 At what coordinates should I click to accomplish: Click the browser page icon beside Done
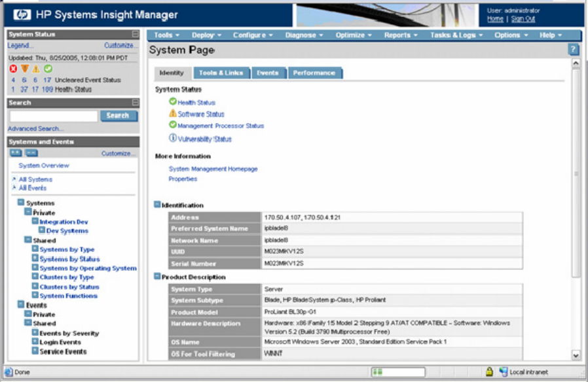click(9, 372)
